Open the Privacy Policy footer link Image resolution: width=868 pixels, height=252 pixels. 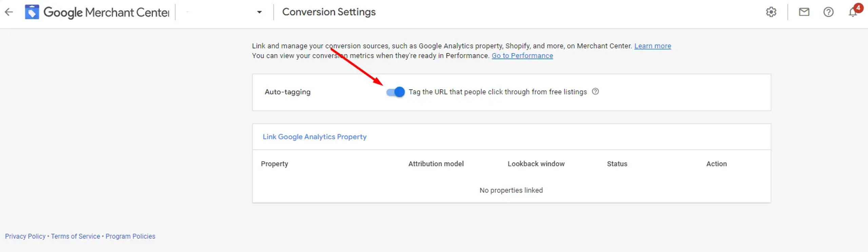point(25,236)
